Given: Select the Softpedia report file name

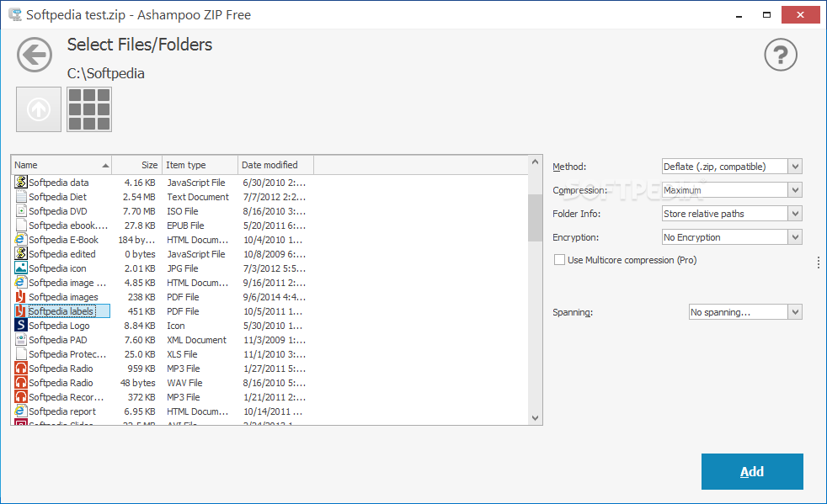Looking at the screenshot, I should 62,411.
